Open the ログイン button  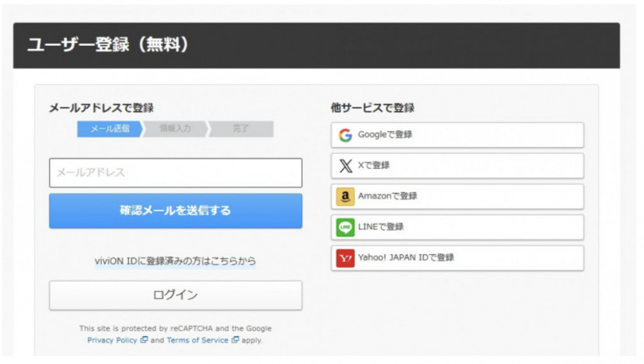[x=175, y=295]
